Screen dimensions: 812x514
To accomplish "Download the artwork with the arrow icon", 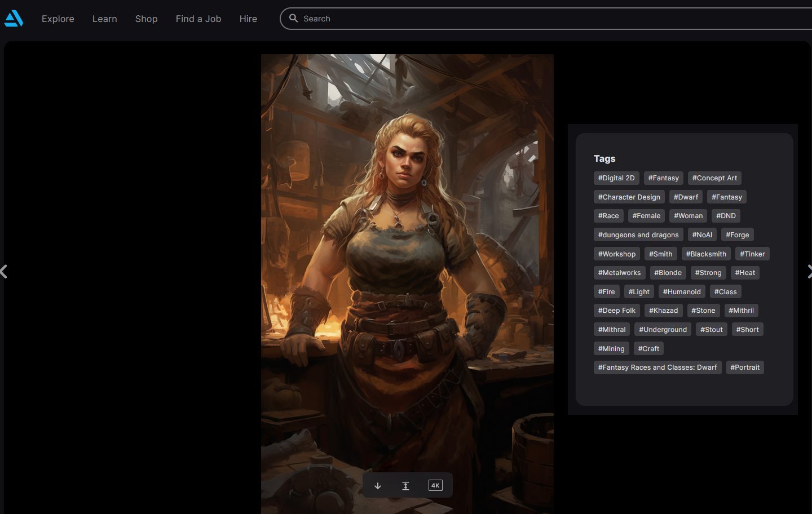I will [x=378, y=486].
